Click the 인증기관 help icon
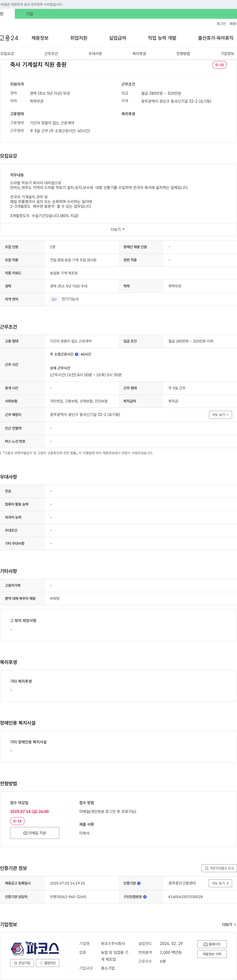This screenshot has width=237, height=980. click(x=139, y=883)
